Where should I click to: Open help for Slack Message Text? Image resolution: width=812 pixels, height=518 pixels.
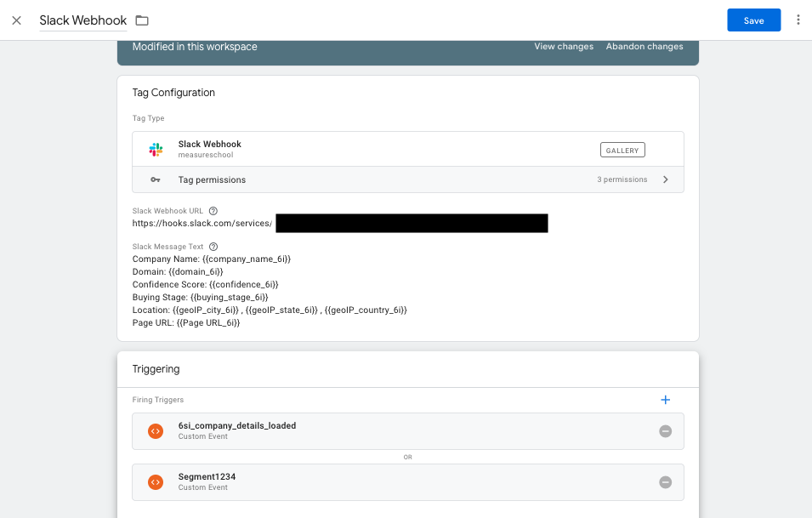(213, 247)
